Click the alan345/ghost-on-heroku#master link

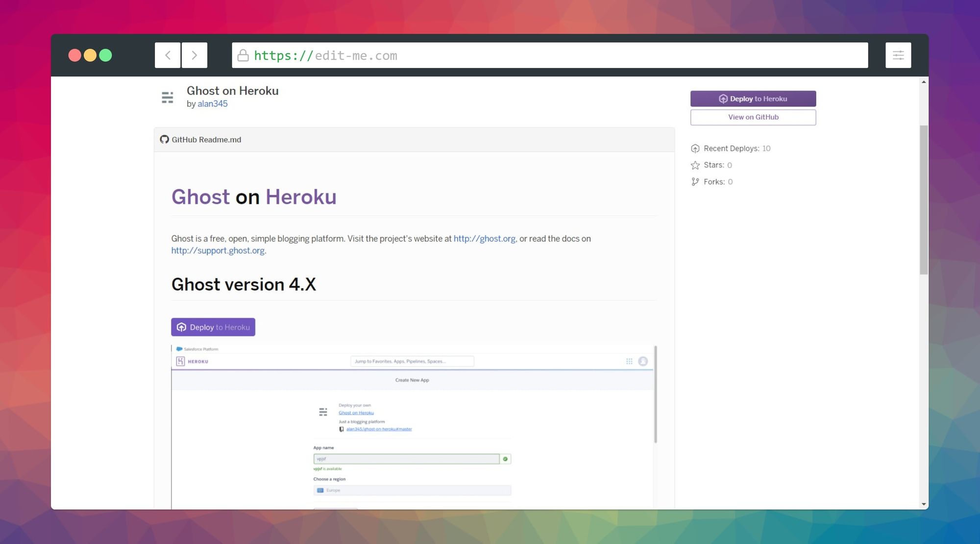[379, 429]
